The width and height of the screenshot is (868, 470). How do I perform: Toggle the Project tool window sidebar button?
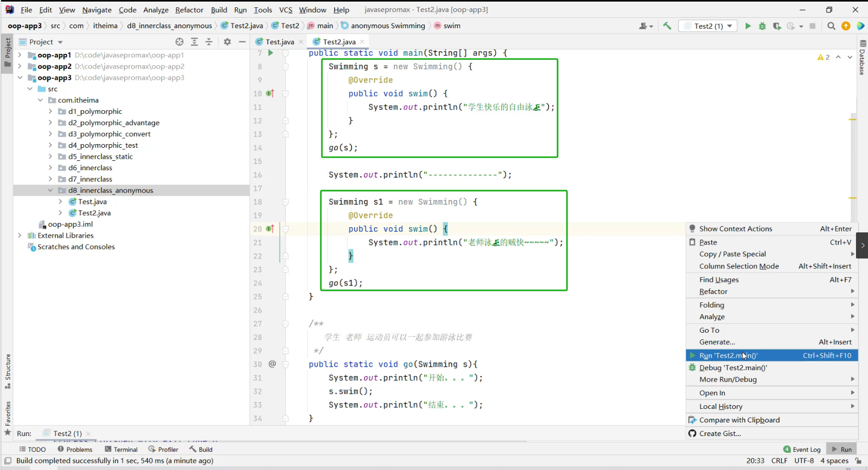click(x=7, y=52)
